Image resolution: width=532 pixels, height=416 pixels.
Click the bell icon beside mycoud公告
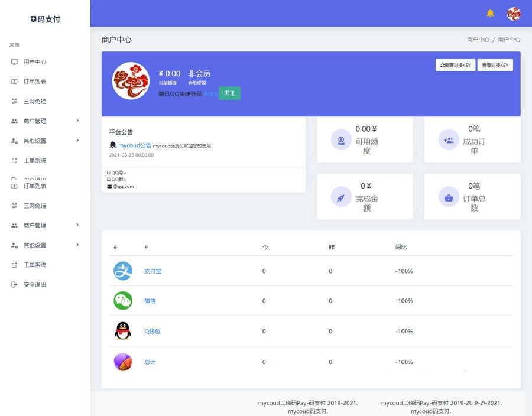(x=113, y=145)
